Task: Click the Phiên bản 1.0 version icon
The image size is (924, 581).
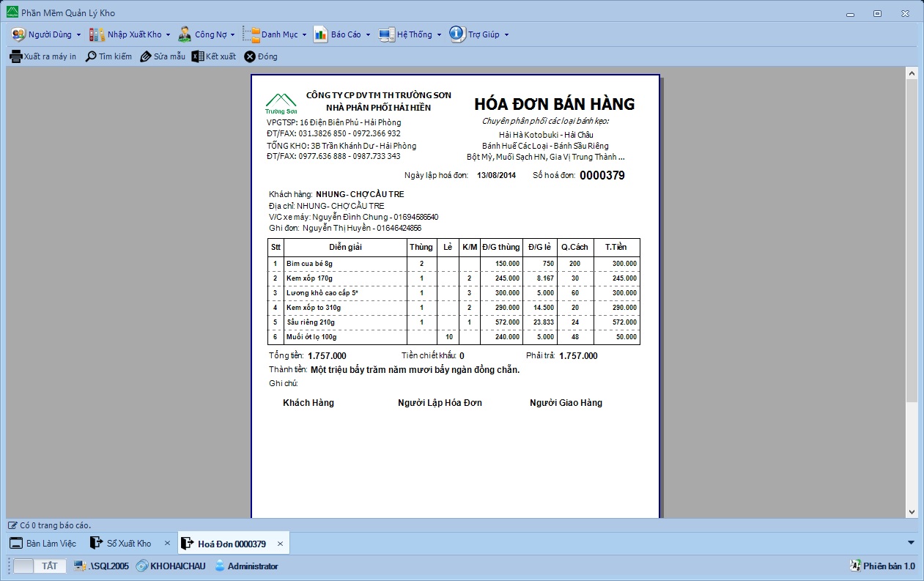Action: click(854, 566)
